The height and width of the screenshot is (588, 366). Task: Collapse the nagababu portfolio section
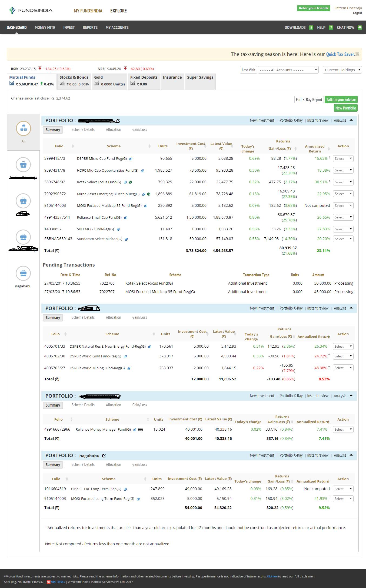[x=351, y=455]
